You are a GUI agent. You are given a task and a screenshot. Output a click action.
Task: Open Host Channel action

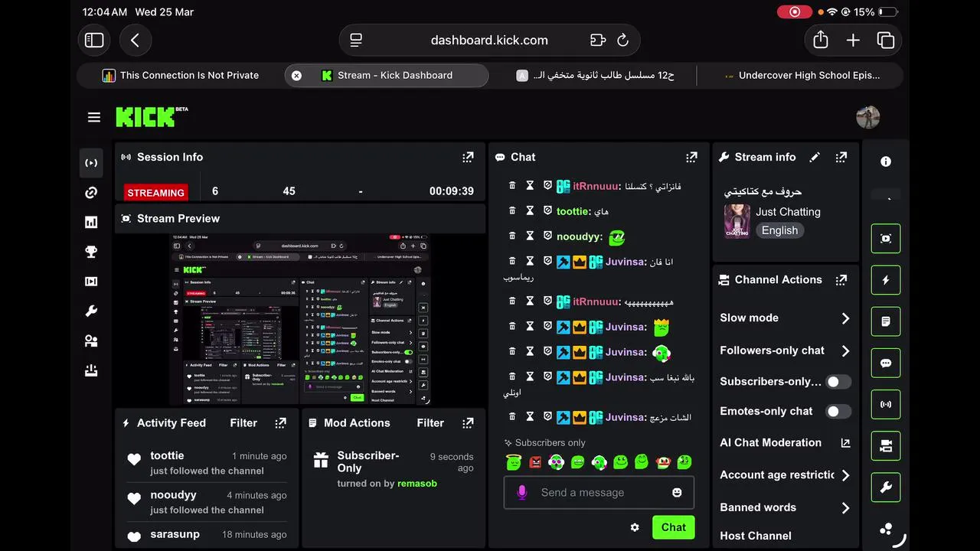coord(756,536)
